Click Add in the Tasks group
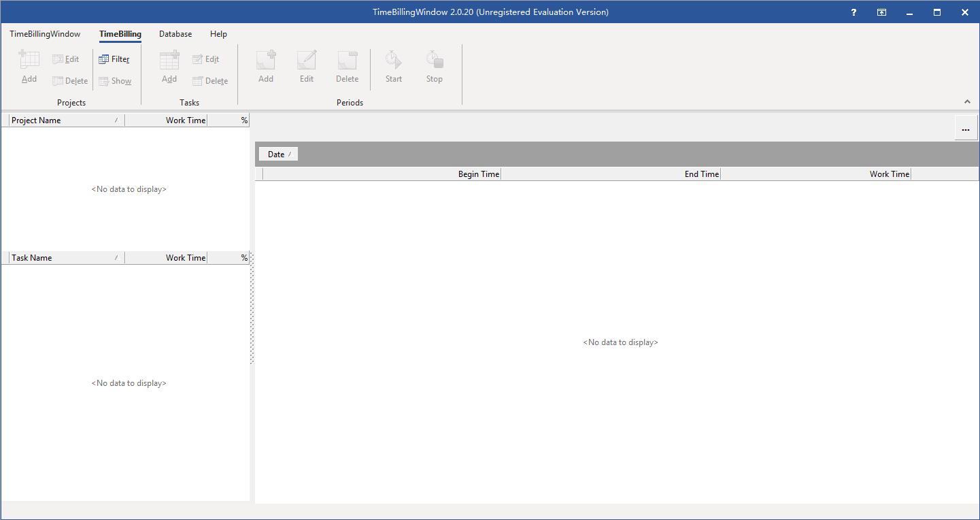The image size is (980, 520). click(169, 67)
